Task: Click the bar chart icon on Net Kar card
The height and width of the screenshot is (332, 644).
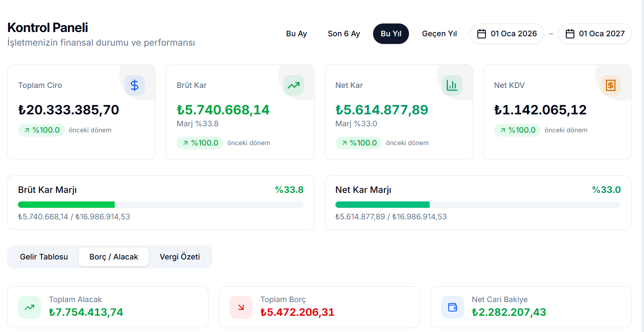Action: pyautogui.click(x=452, y=85)
